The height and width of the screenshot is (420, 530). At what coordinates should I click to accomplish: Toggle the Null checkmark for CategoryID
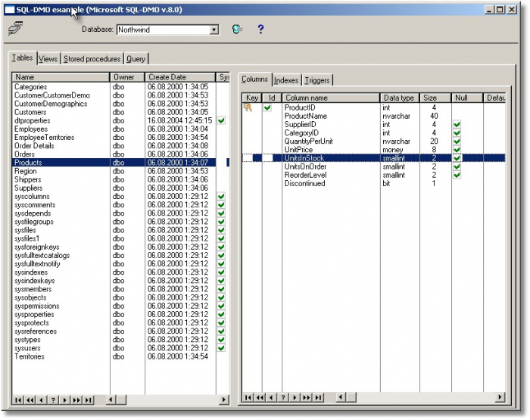457,133
